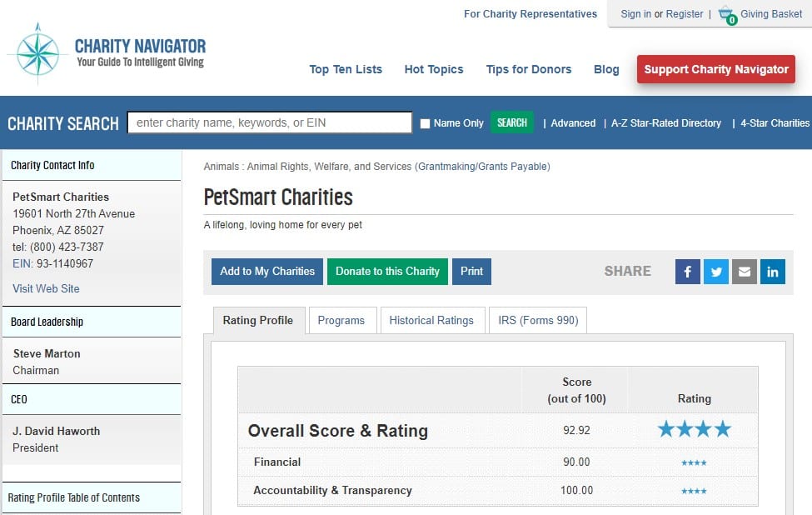Open the Advanced search link

(x=573, y=123)
